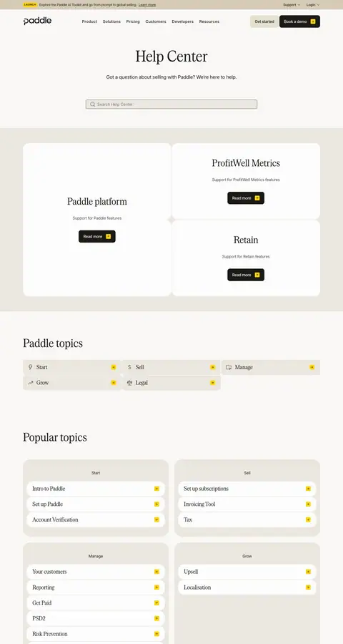Click the Legal scales icon

tap(129, 383)
